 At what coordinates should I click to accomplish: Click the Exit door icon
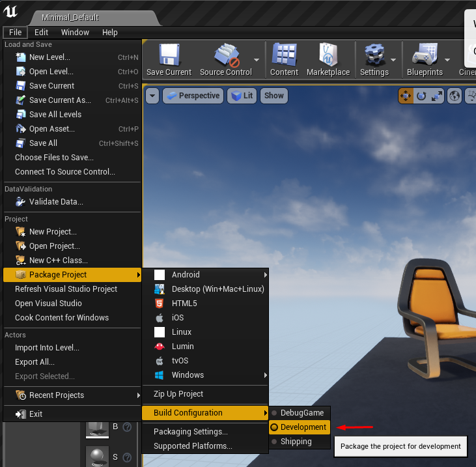coord(21,414)
